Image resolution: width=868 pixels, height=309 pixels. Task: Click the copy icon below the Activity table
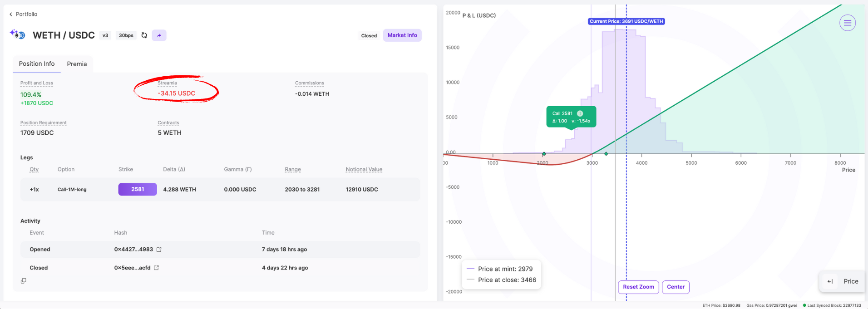pos(24,281)
